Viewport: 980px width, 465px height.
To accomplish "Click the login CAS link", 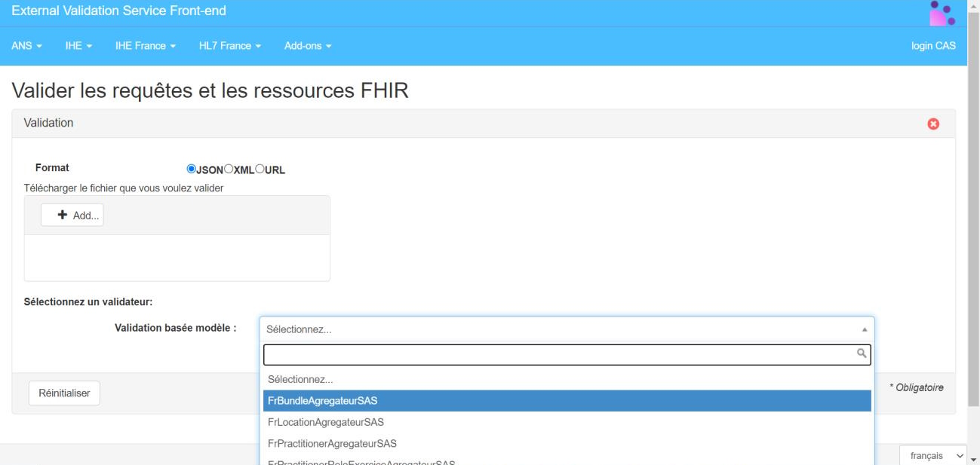I will point(933,46).
